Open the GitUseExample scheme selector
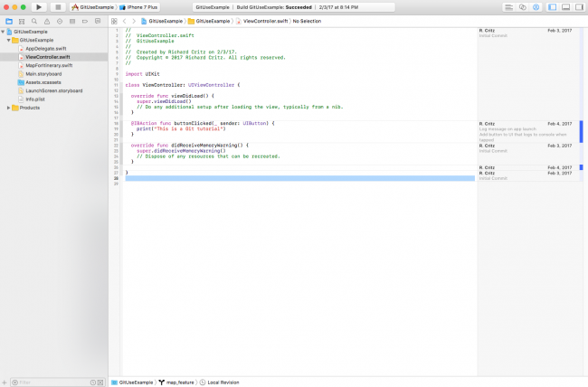This screenshot has height=387, width=588. (x=93, y=7)
